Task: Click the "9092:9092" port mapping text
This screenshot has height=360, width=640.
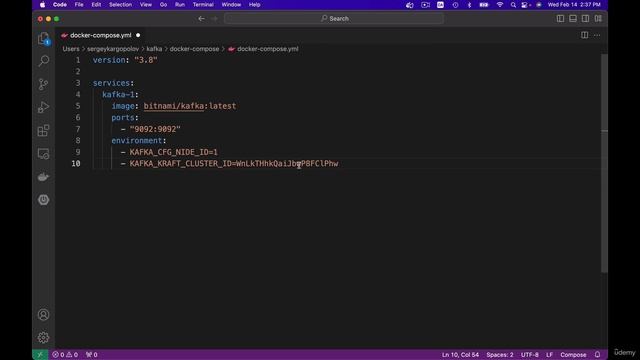Action: coord(155,129)
